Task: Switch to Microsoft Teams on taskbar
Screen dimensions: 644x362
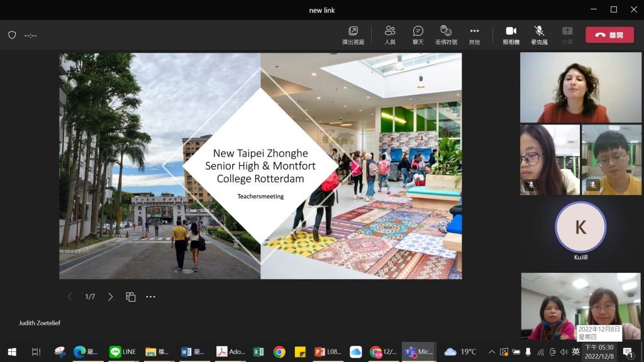Action: click(419, 352)
